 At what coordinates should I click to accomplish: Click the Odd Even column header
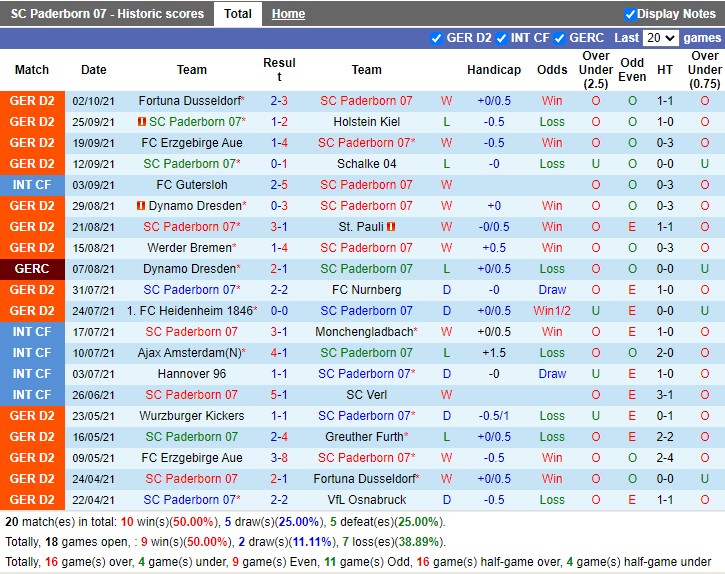[632, 70]
